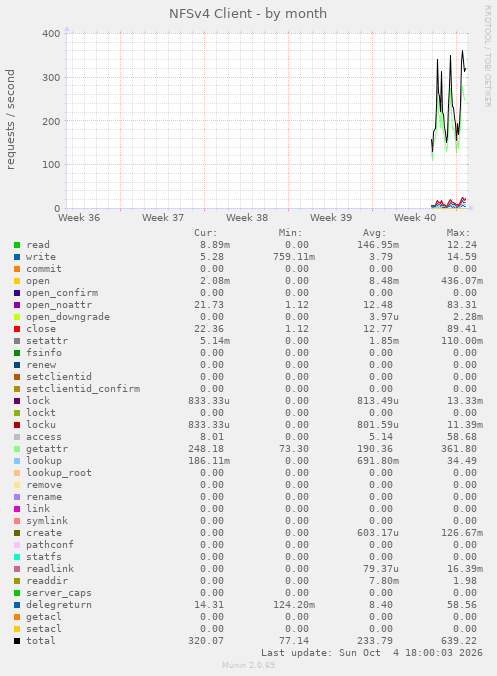This screenshot has width=497, height=676.
Task: Click the delegreturn legend label
Action: 59,605
